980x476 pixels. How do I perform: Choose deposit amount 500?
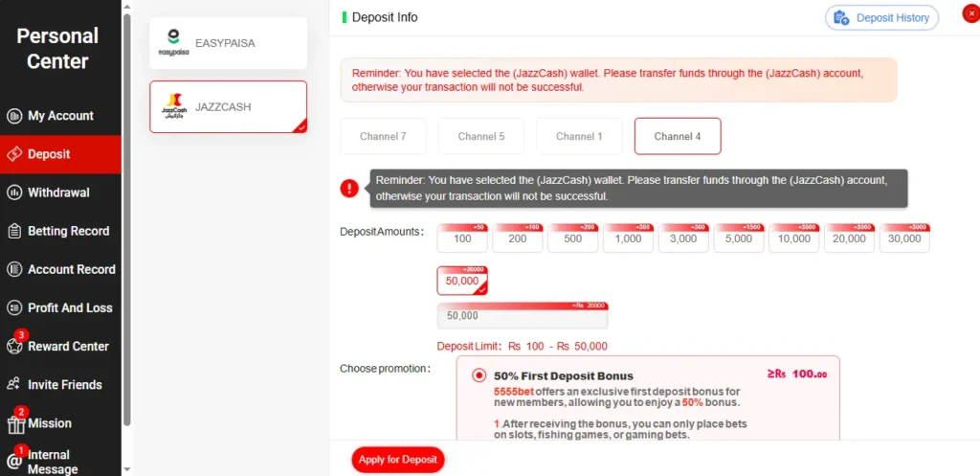[573, 238]
